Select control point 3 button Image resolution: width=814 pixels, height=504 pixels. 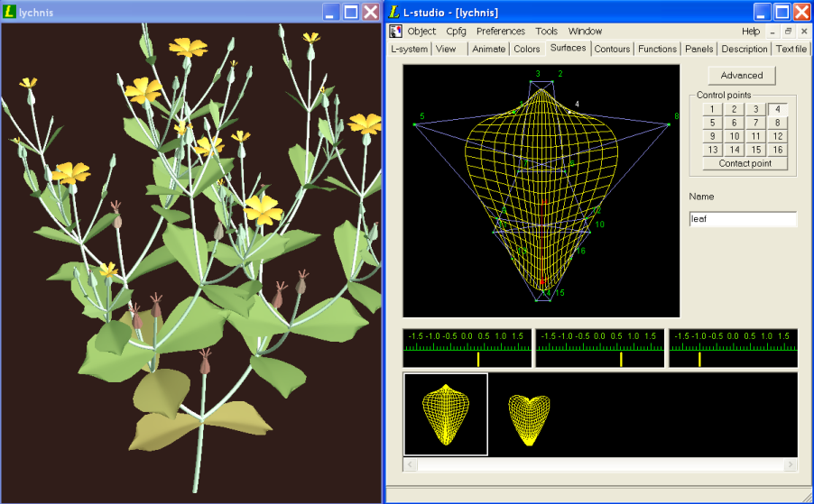[756, 109]
